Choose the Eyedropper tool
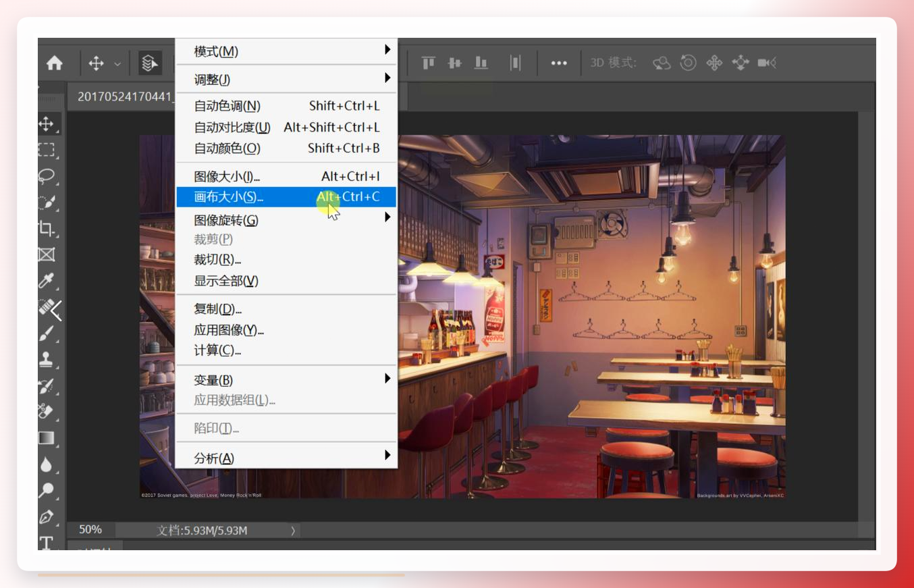914x588 pixels. (46, 281)
